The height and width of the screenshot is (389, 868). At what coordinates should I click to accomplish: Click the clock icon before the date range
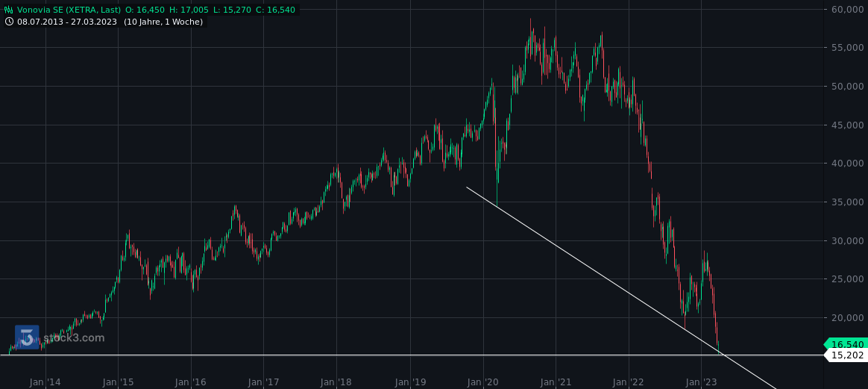[9, 22]
